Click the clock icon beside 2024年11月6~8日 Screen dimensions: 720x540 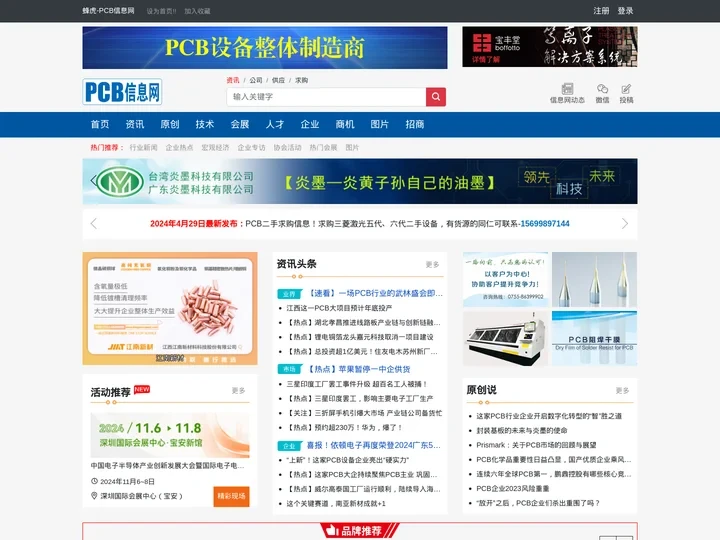click(x=94, y=481)
